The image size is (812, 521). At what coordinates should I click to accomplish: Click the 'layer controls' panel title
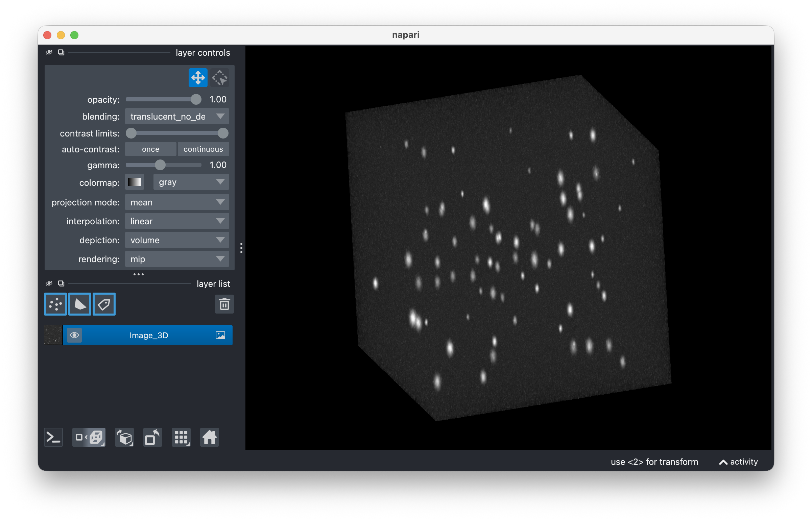(203, 53)
